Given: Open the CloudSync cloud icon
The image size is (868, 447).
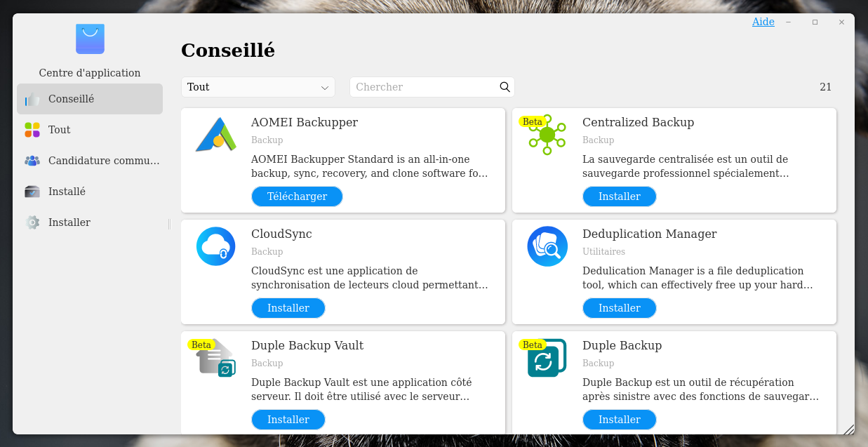Looking at the screenshot, I should [x=215, y=246].
